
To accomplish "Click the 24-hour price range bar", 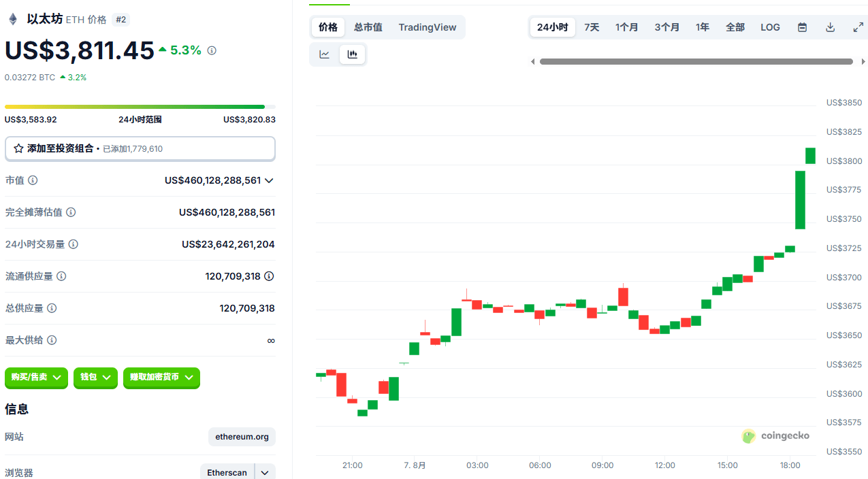I will point(140,107).
